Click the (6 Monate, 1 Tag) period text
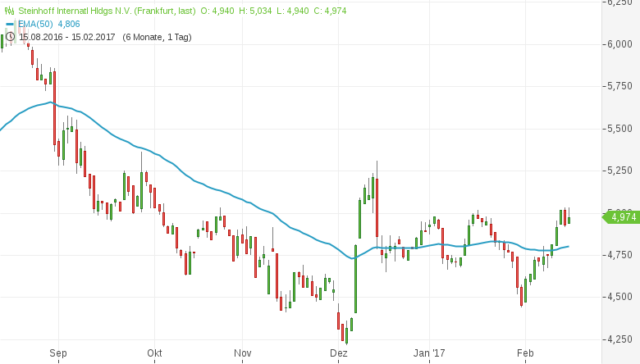 158,37
